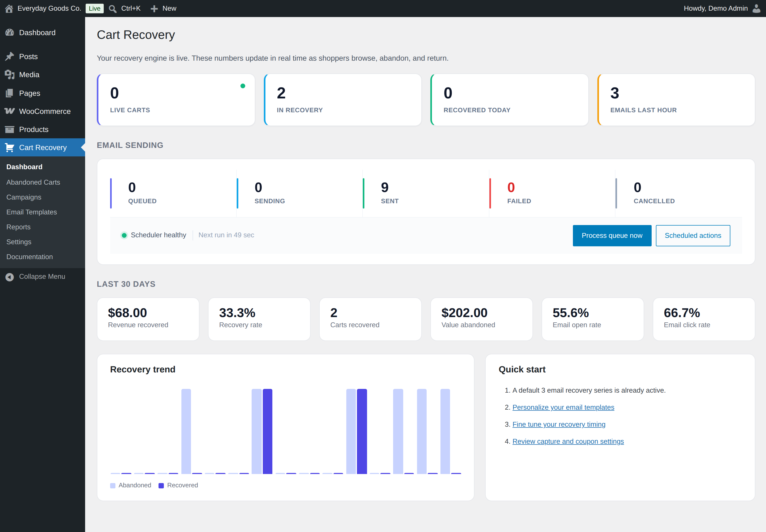The image size is (766, 532).
Task: Open Email Templates submenu page
Action: point(32,212)
